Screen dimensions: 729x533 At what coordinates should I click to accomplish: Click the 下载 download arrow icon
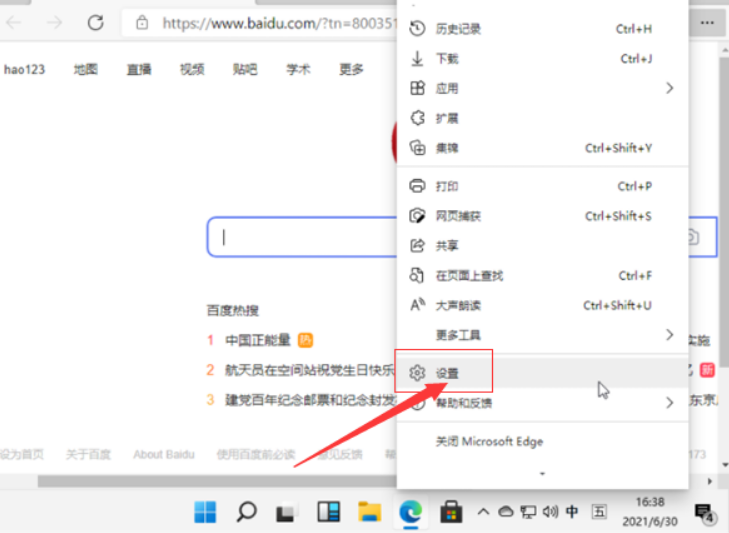pyautogui.click(x=417, y=58)
